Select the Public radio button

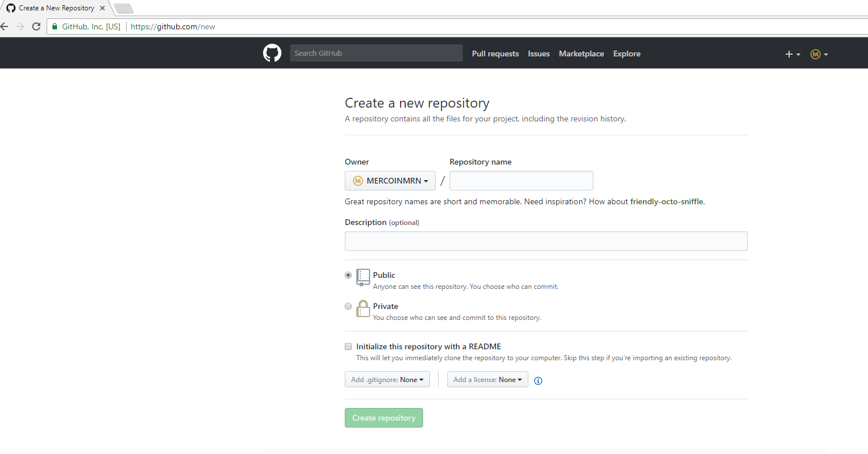[348, 275]
